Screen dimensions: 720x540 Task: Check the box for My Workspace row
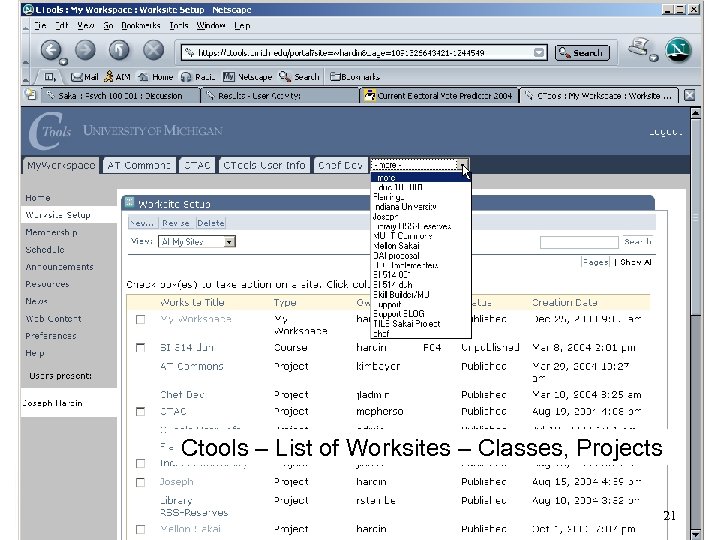141,319
